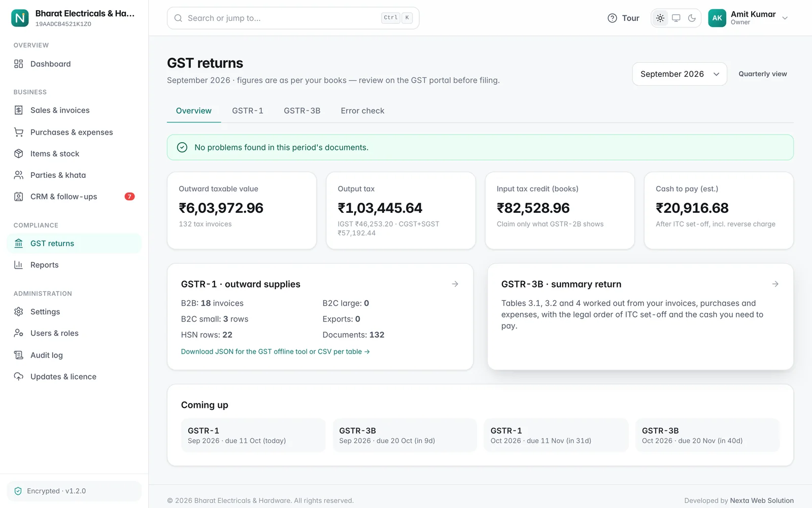Screen dimensions: 812x508
Task: Open GSTR-3B Sep 2026 due 20 Oct
Action: 404,435
